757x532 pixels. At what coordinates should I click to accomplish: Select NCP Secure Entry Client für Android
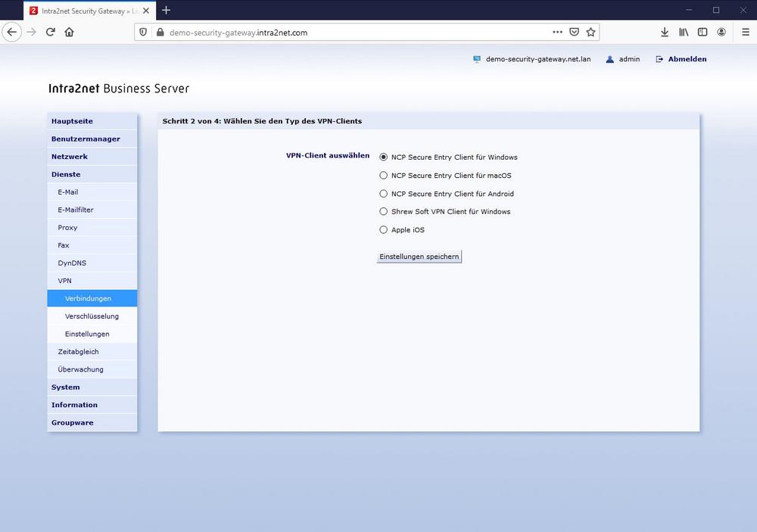pos(383,194)
